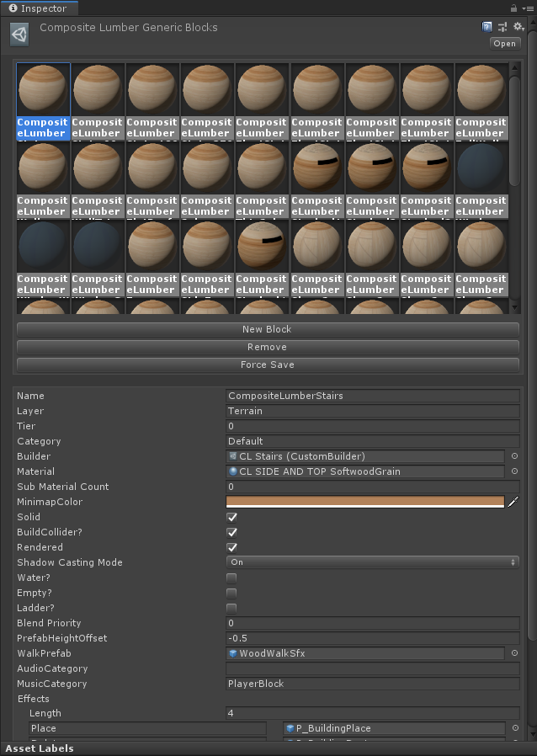
Task: Open the gear settings menu in the header
Action: pyautogui.click(x=518, y=26)
